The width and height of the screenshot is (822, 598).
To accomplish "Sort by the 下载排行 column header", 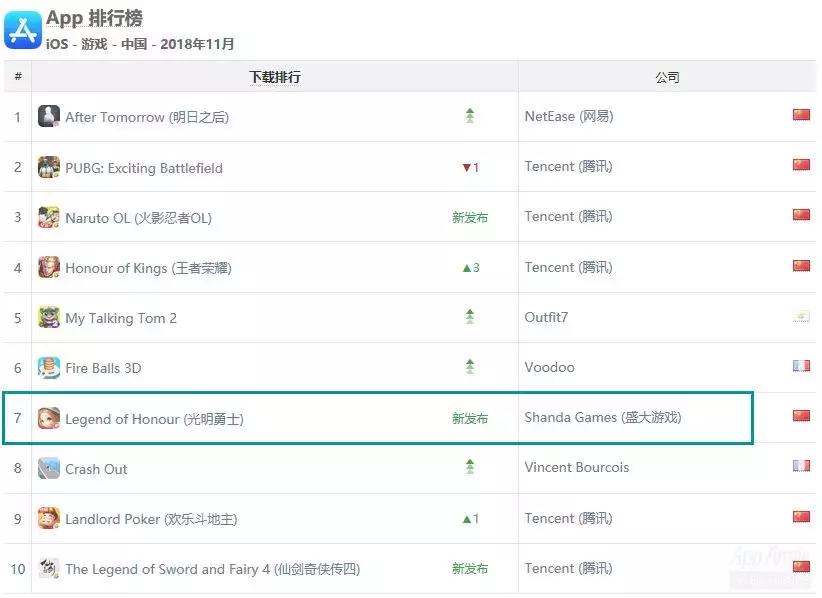I will 273,77.
